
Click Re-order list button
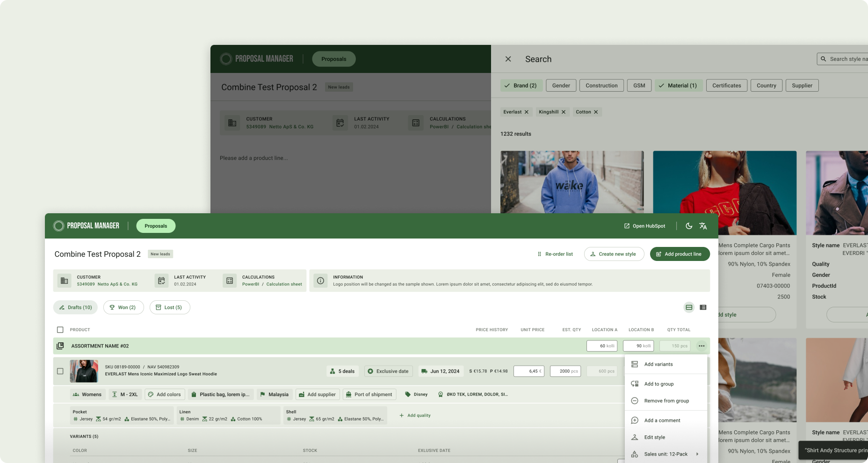pyautogui.click(x=555, y=254)
